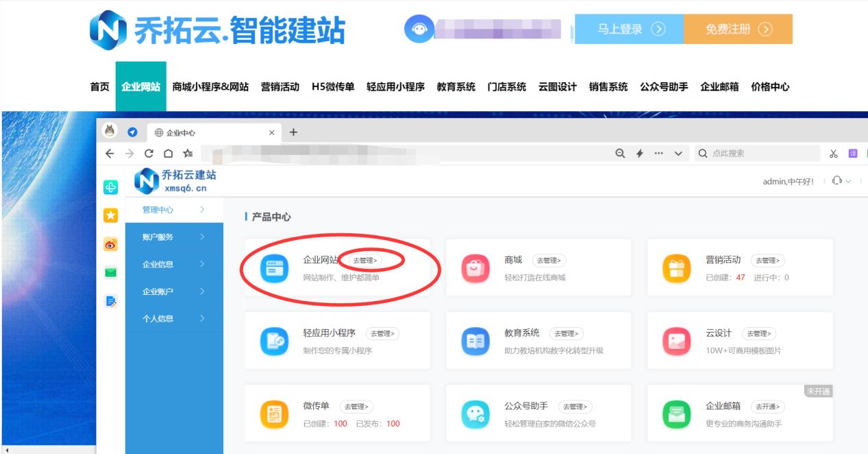
Task: Click the yellow star favorites sidebar icon
Action: 110,215
